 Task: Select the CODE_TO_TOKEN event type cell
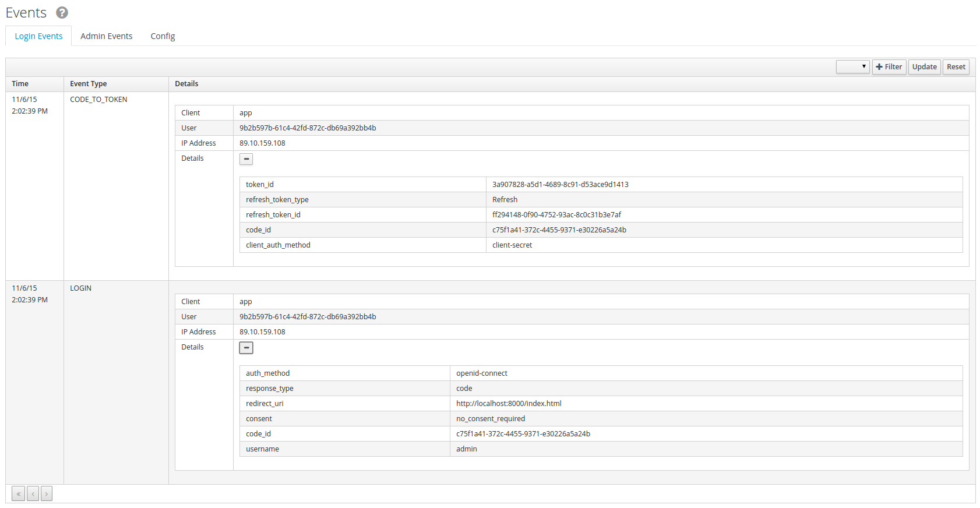[98, 100]
